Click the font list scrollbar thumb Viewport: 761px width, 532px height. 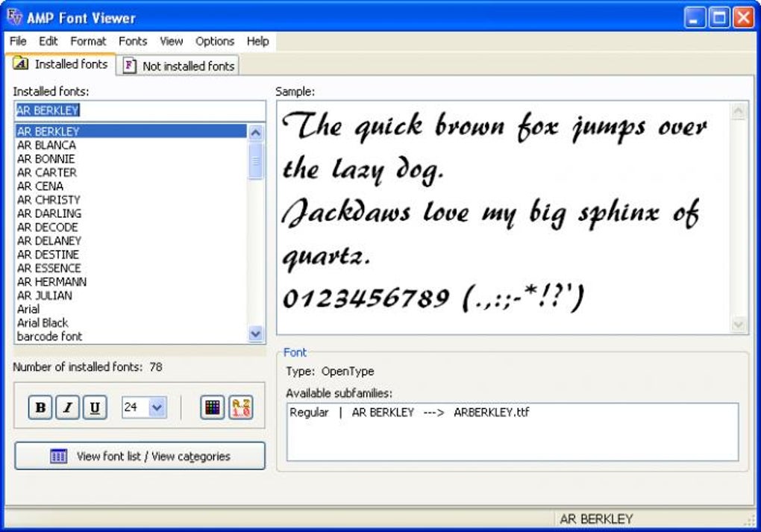tap(256, 160)
